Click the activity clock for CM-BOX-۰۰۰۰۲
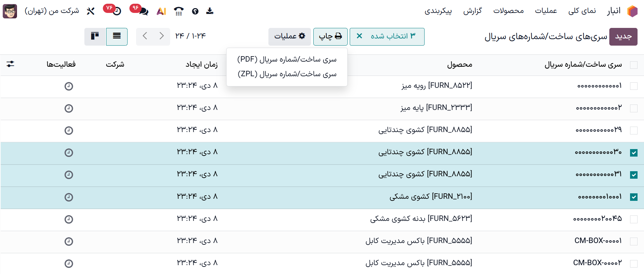644x274 pixels. 69,263
